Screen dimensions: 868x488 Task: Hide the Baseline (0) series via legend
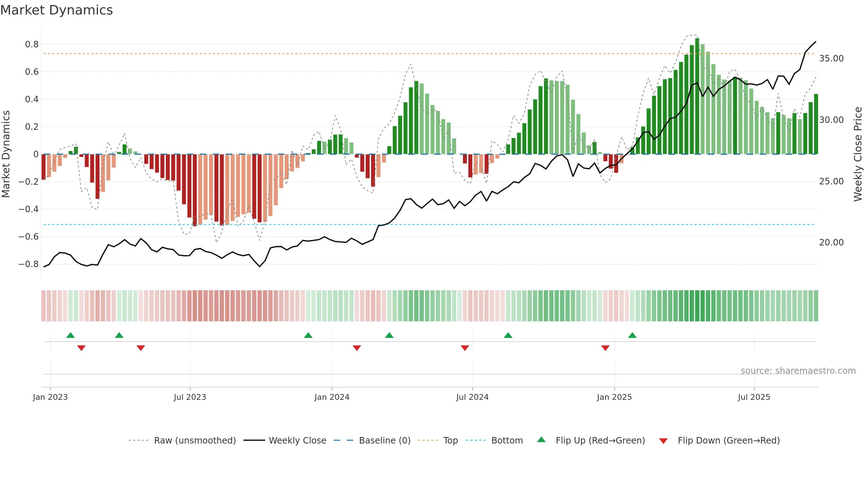(372, 440)
